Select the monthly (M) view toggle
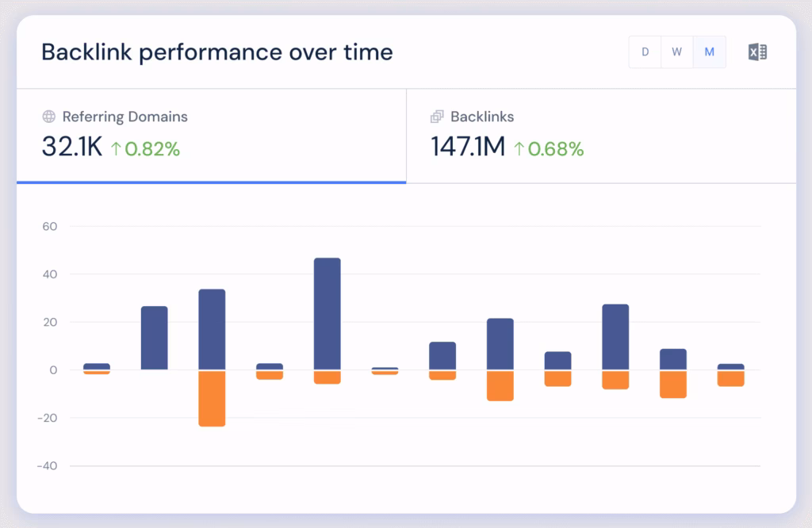The image size is (812, 528). [x=710, y=52]
